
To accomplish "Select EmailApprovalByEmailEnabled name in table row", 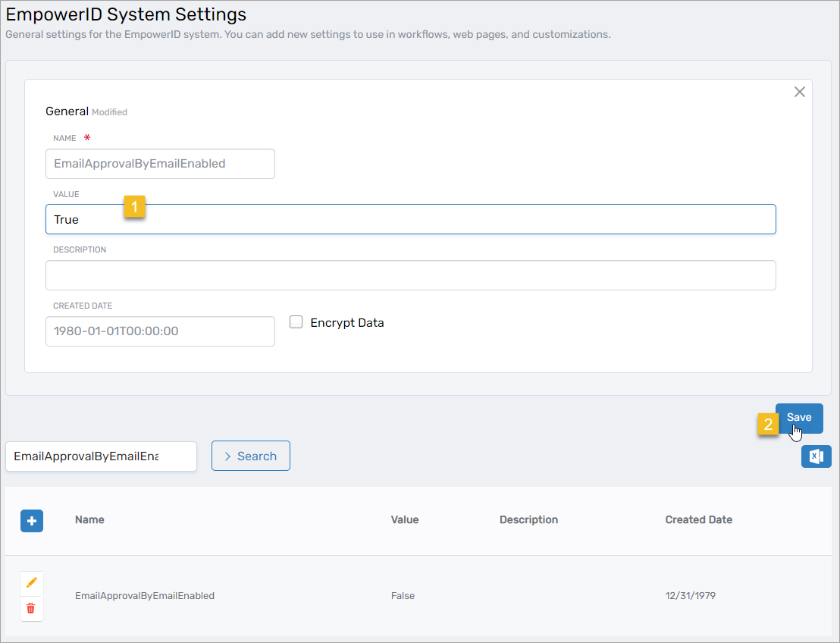I will [144, 596].
